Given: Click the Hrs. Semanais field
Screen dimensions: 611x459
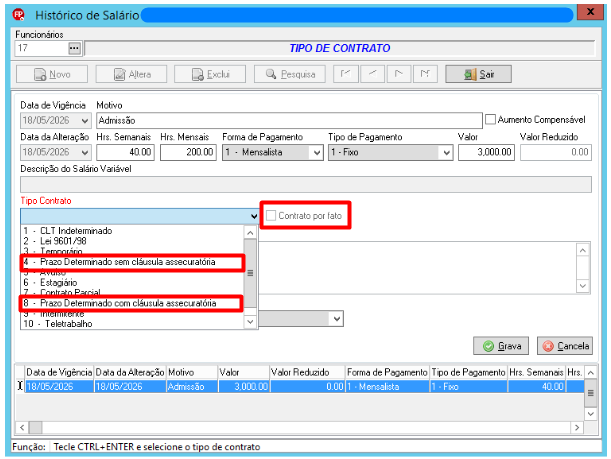Looking at the screenshot, I should tap(125, 152).
